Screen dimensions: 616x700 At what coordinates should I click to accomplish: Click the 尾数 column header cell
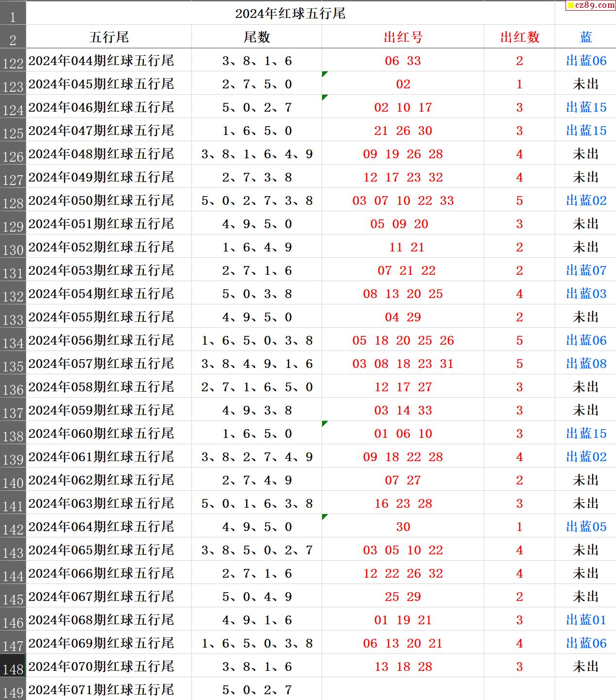click(257, 37)
